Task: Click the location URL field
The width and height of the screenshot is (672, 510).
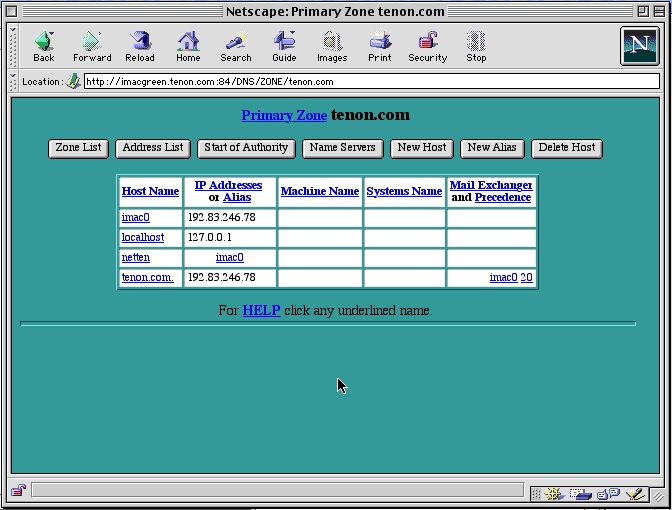Action: pos(372,81)
